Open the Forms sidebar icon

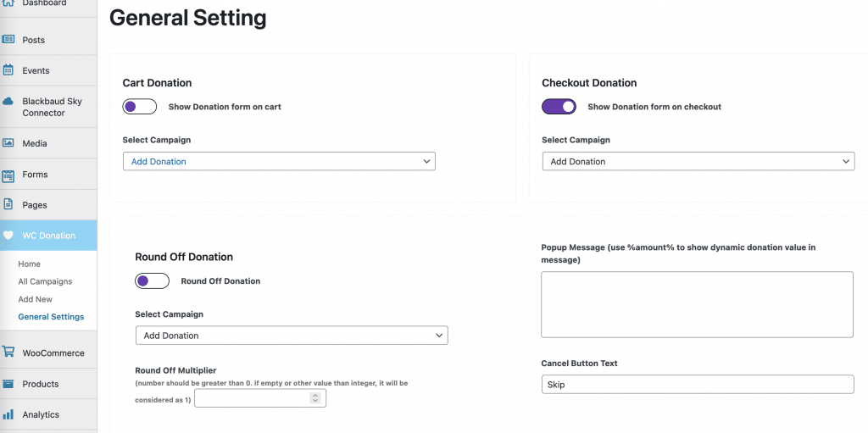coord(8,176)
